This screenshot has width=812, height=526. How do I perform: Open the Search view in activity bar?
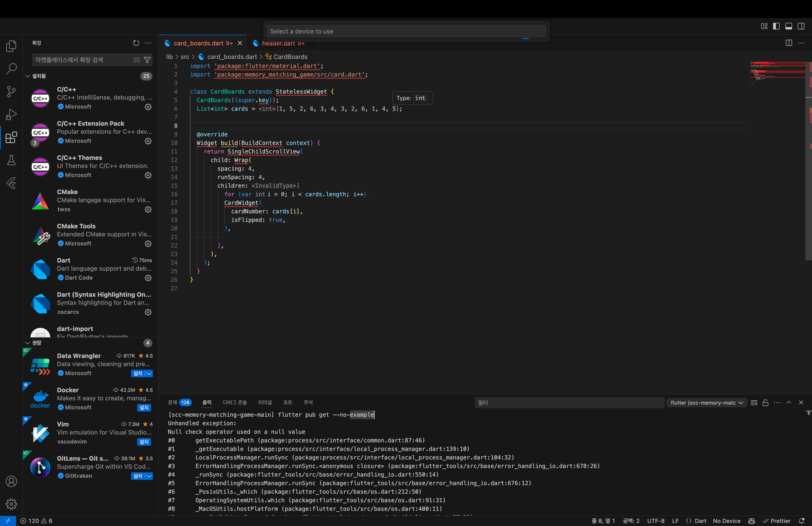[11, 69]
